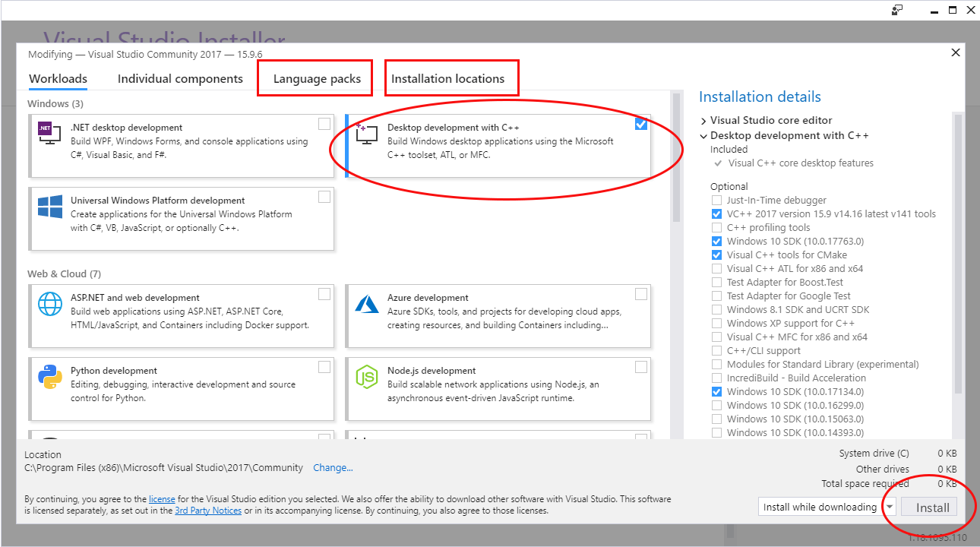Uncheck Desktop development with C++ workload
Viewport: 980px width, 547px height.
coord(641,124)
